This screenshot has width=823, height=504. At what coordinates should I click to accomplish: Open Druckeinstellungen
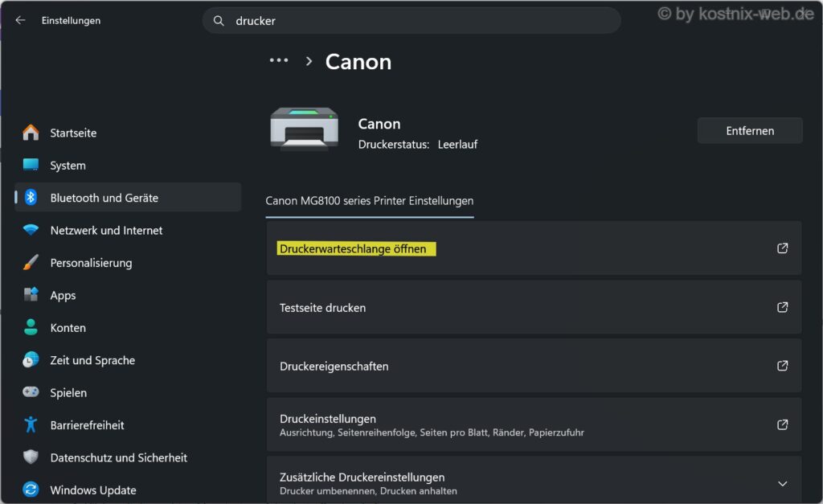pyautogui.click(x=534, y=424)
